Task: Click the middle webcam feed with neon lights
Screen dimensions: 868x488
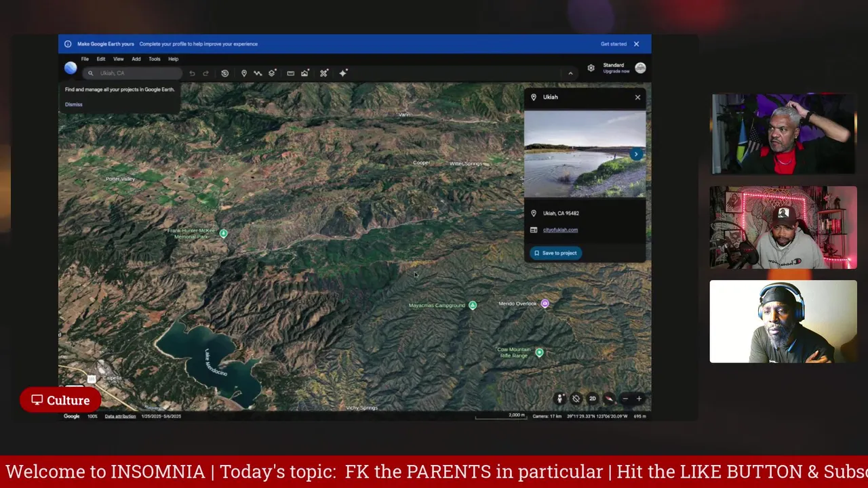Action: point(783,228)
